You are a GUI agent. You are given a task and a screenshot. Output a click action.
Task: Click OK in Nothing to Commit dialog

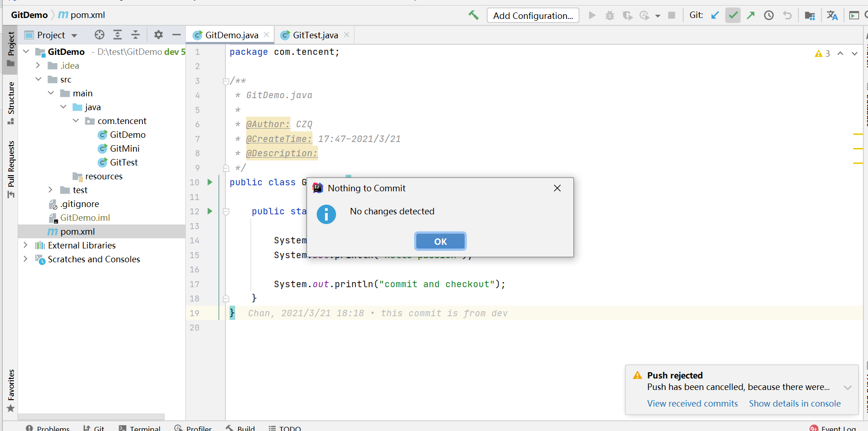click(440, 241)
